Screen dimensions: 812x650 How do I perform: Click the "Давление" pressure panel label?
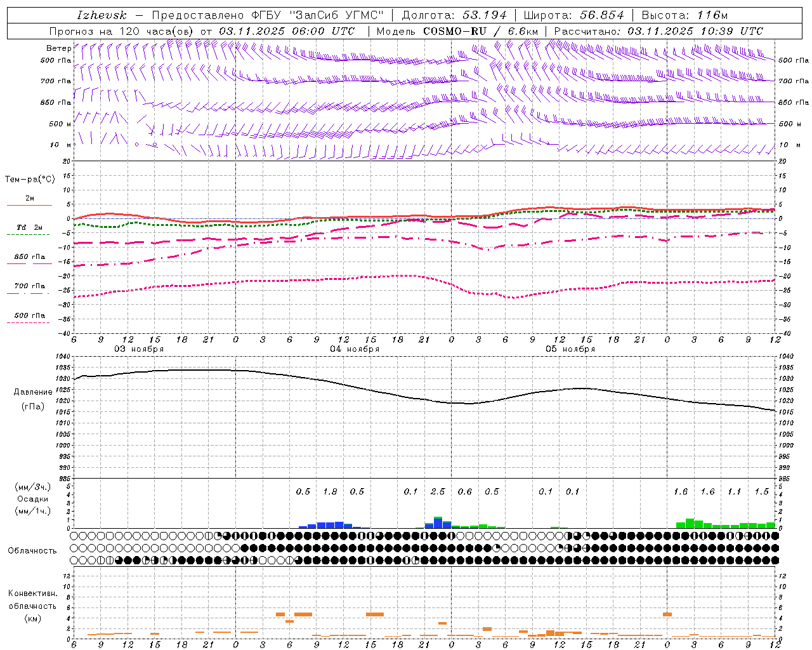[33, 392]
